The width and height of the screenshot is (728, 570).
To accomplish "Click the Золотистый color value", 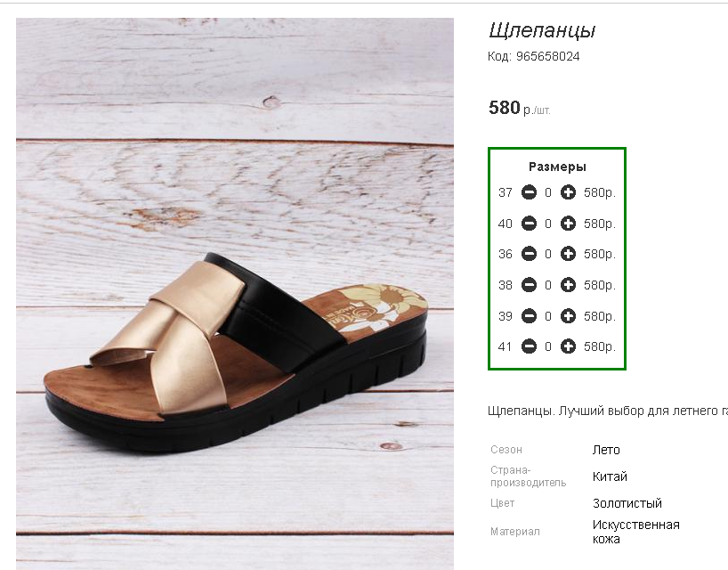I will tap(627, 503).
